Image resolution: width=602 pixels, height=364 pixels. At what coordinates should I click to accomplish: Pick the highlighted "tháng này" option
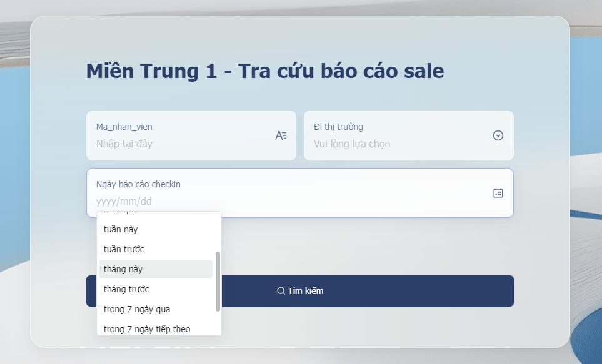tap(156, 269)
